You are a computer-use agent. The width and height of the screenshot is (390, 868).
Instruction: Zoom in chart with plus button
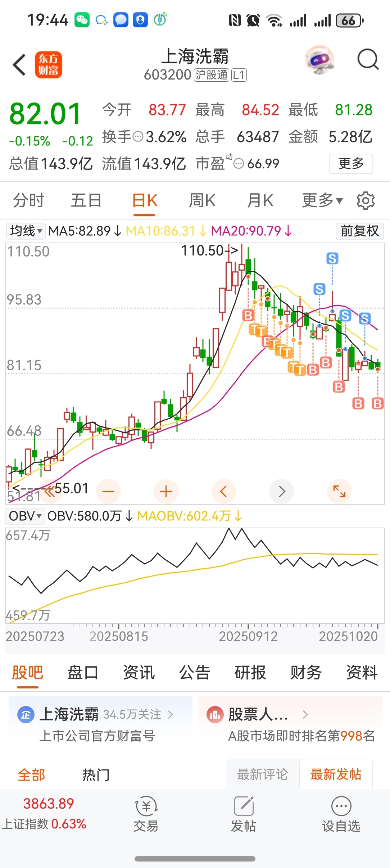(x=166, y=491)
